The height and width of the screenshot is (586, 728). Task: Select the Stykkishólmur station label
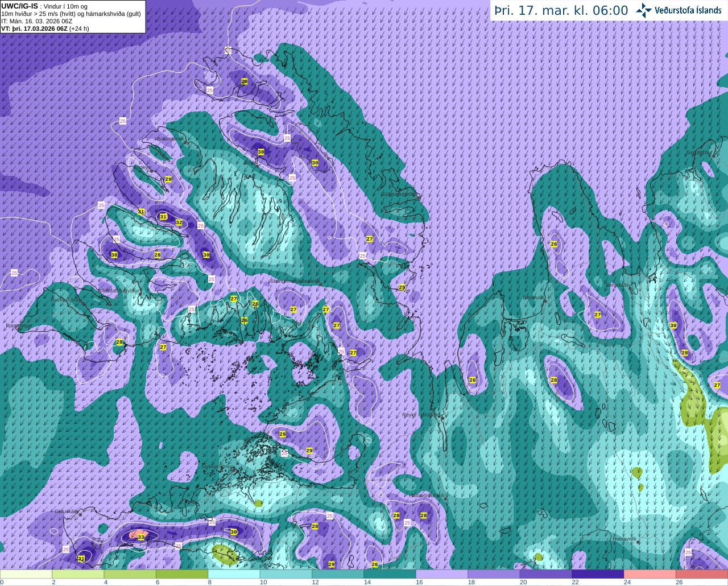click(x=217, y=467)
